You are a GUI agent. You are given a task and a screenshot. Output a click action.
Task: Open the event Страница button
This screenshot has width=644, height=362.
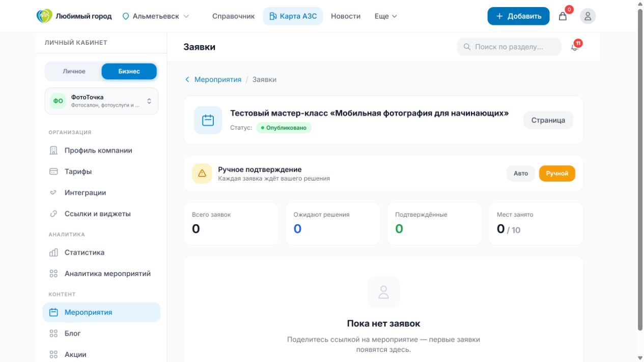coord(548,120)
